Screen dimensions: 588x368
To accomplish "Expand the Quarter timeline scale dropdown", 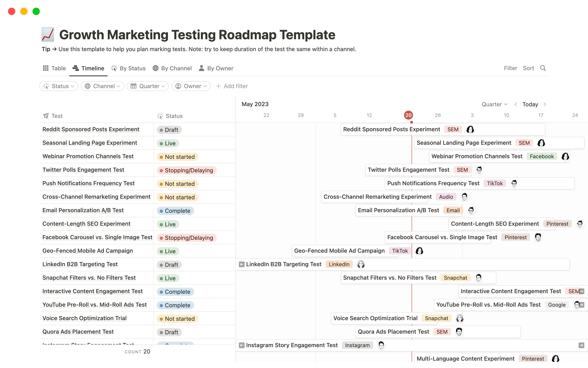I will (494, 104).
